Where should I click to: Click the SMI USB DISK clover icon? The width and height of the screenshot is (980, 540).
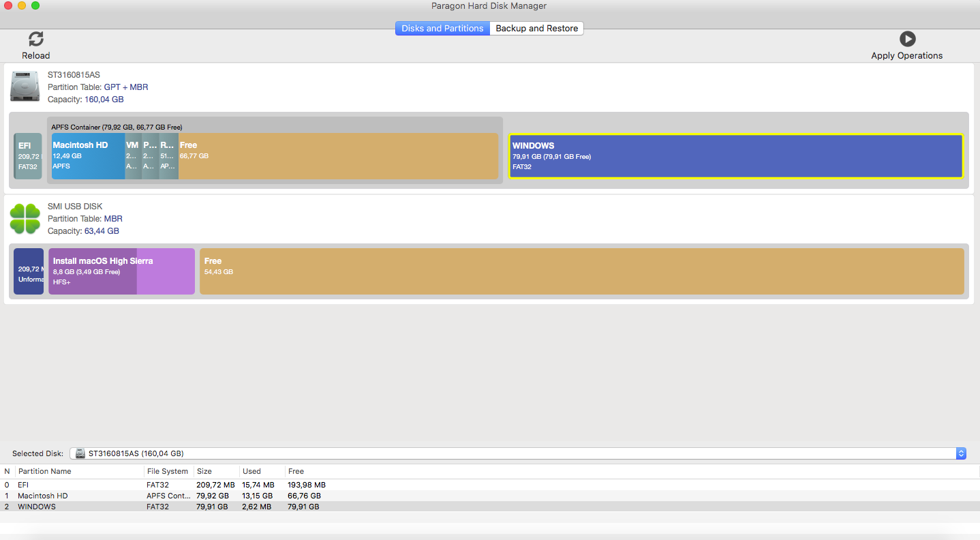pos(25,219)
